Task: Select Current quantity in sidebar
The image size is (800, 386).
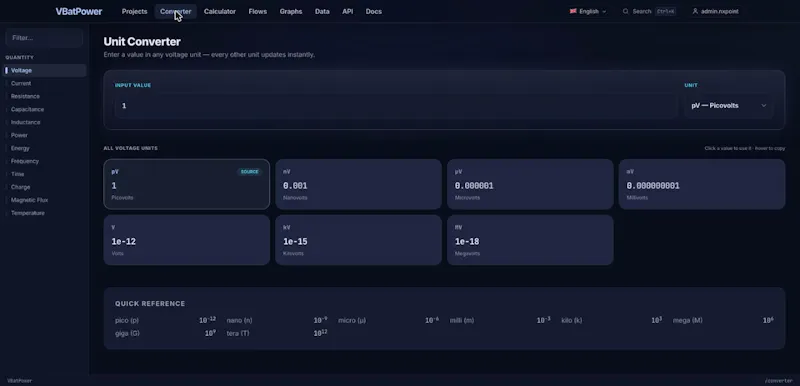Action: point(45,83)
